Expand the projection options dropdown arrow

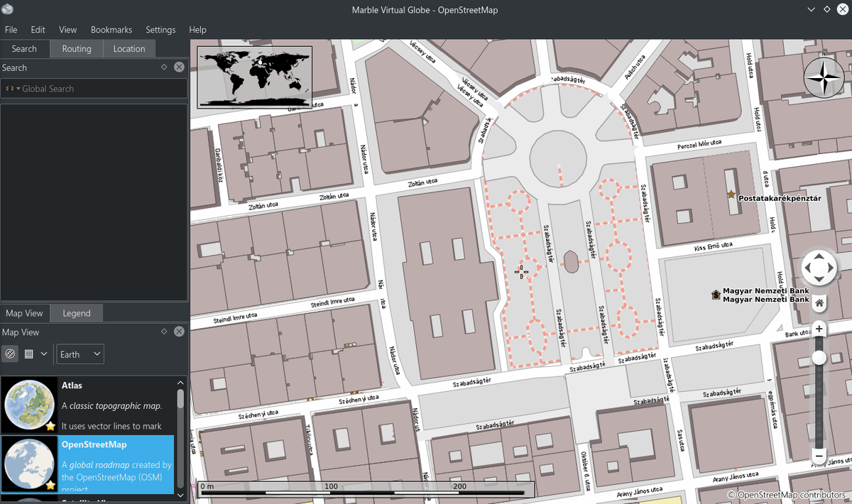44,354
